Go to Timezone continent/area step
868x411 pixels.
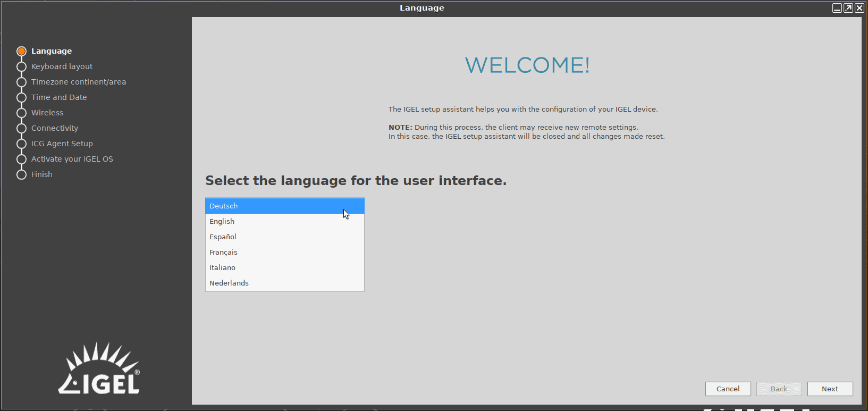tap(79, 82)
